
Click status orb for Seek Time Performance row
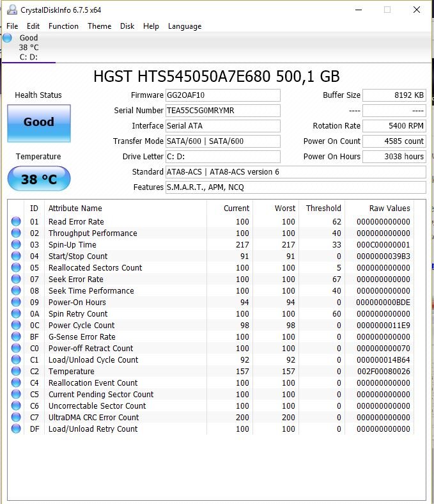click(x=16, y=290)
